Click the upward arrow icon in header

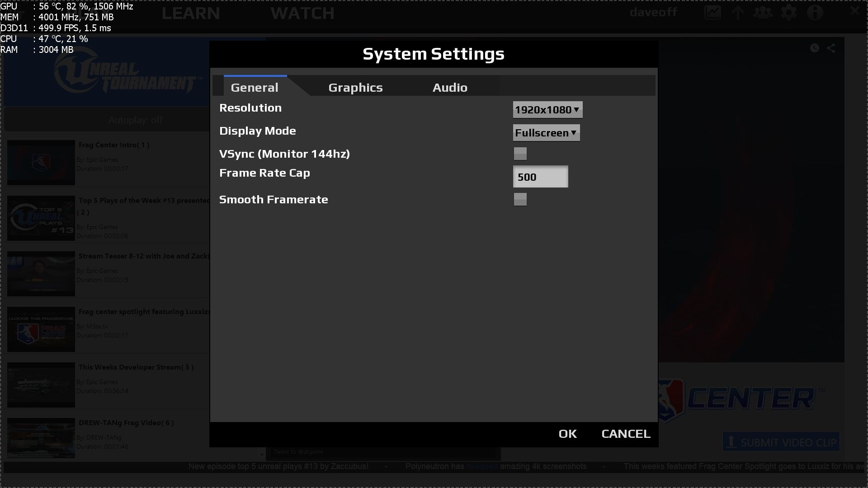point(738,13)
